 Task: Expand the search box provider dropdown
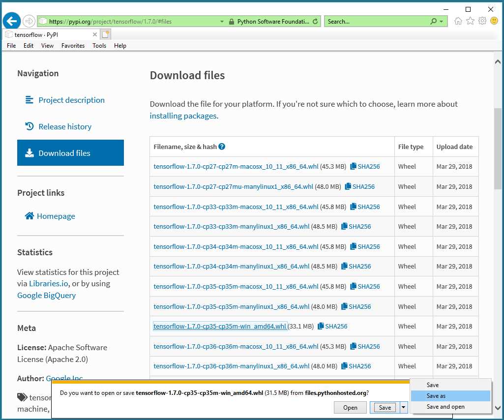coord(441,21)
